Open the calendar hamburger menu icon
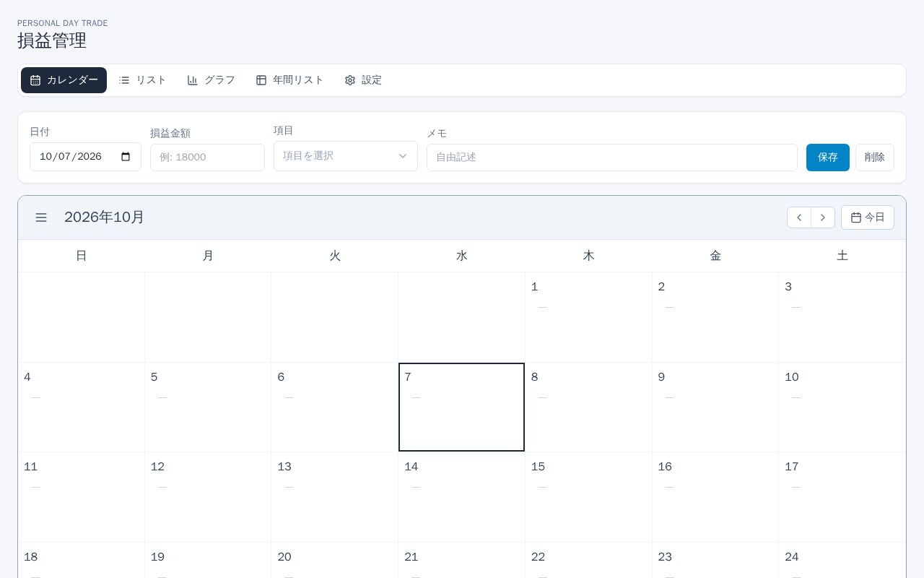This screenshot has width=924, height=578. click(x=41, y=217)
